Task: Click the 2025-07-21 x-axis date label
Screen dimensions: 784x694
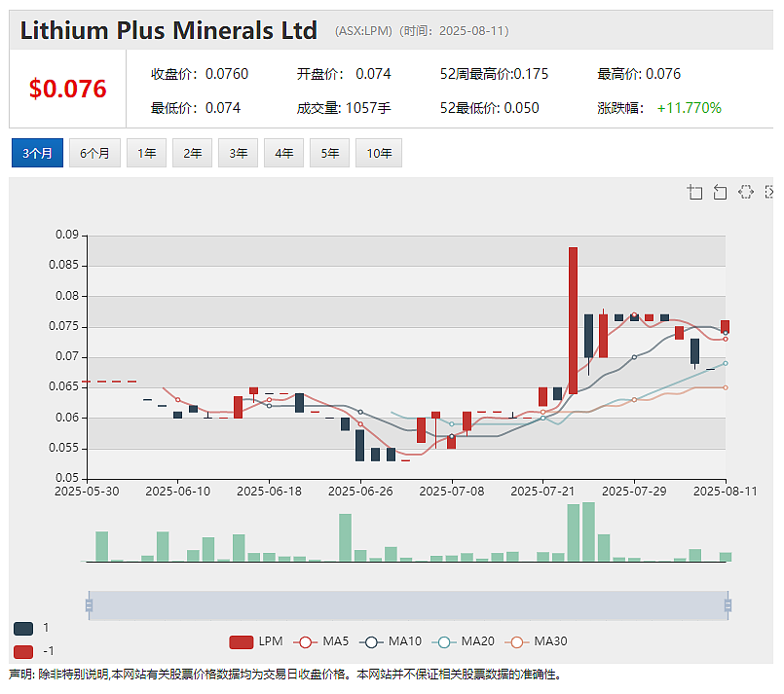Action: pos(542,492)
